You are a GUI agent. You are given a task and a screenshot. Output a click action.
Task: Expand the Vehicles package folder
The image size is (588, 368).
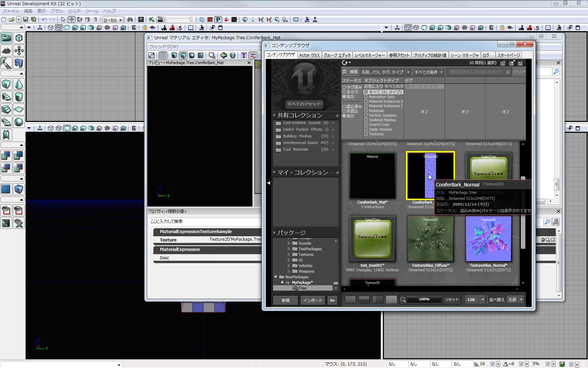click(x=289, y=266)
